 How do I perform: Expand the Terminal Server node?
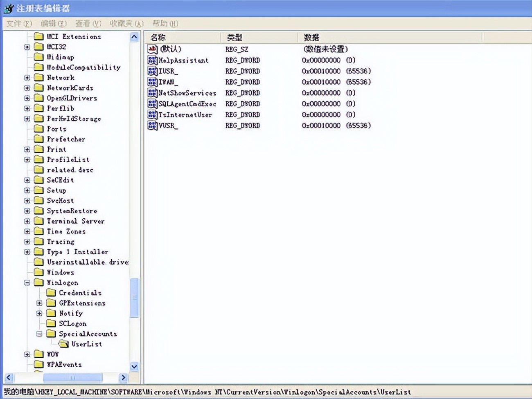pyautogui.click(x=27, y=221)
